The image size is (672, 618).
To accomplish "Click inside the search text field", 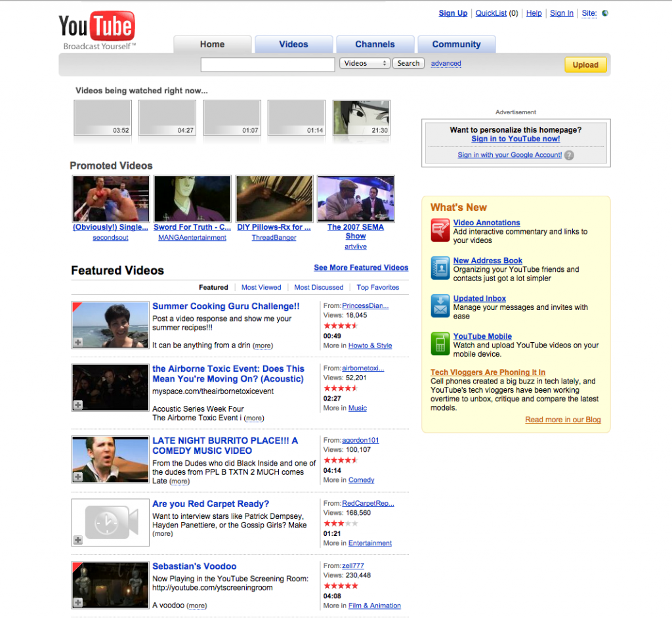I will (x=268, y=65).
